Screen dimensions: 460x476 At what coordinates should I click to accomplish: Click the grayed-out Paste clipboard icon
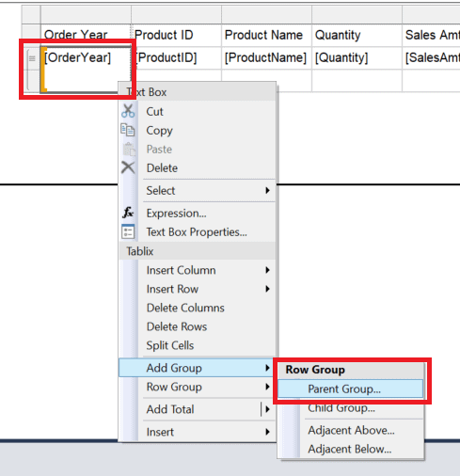point(128,149)
